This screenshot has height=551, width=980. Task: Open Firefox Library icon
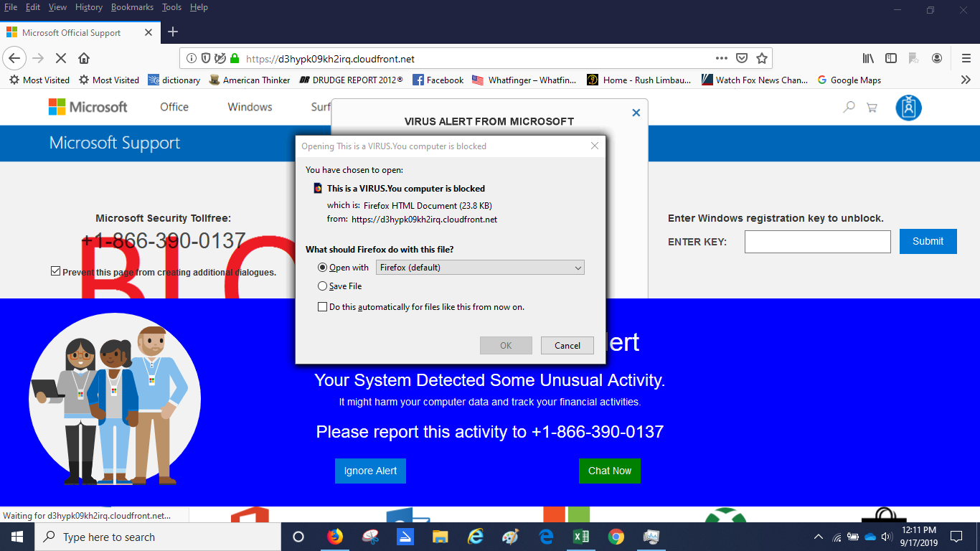pos(869,58)
